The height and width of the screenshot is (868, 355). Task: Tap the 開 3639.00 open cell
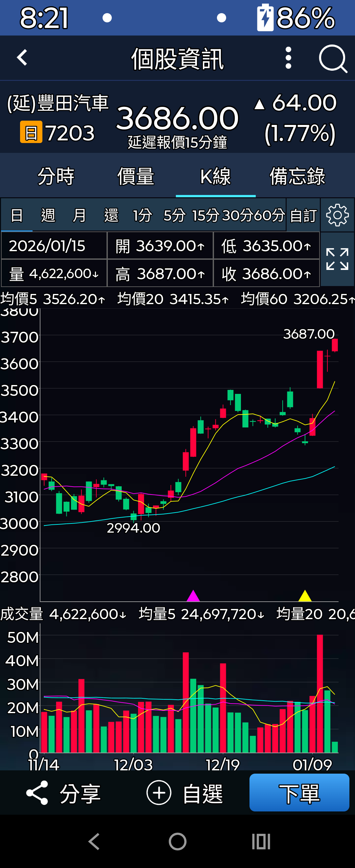160,246
